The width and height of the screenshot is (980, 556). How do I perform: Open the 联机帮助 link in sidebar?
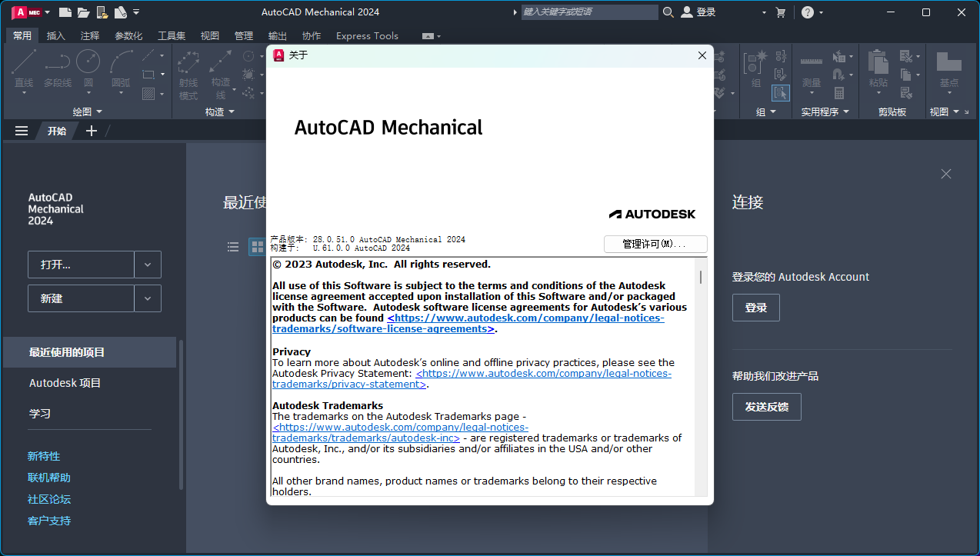pyautogui.click(x=49, y=478)
